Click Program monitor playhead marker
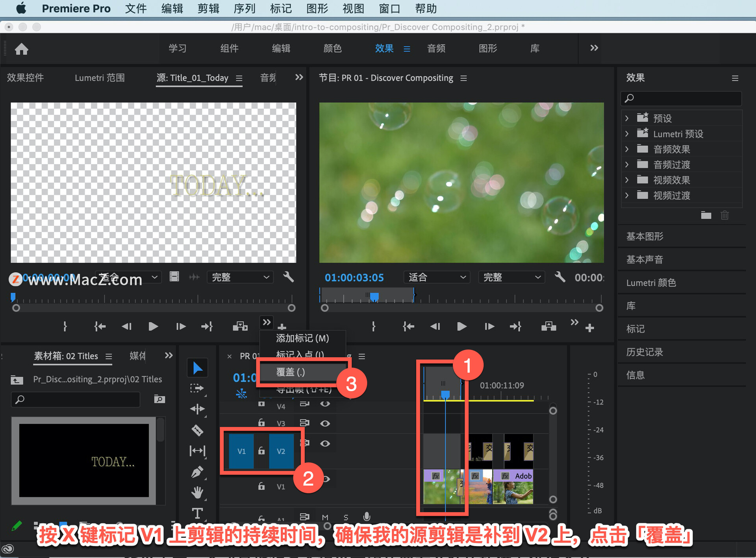 tap(374, 296)
